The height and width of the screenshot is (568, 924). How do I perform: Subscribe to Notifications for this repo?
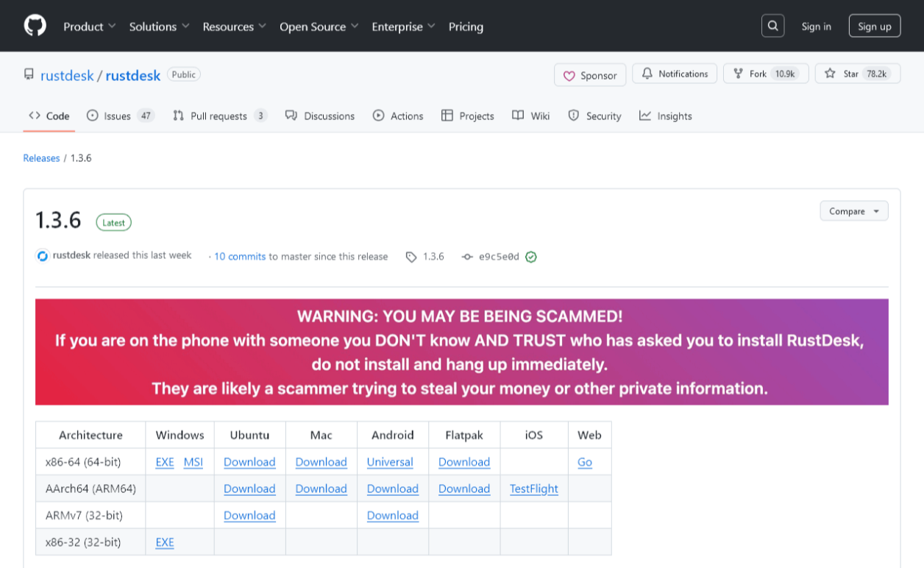[674, 73]
